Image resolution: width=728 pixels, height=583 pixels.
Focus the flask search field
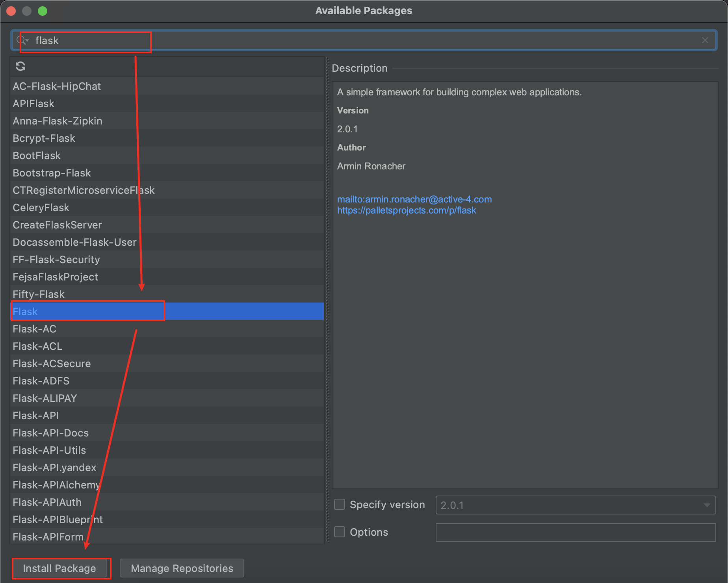tap(363, 40)
